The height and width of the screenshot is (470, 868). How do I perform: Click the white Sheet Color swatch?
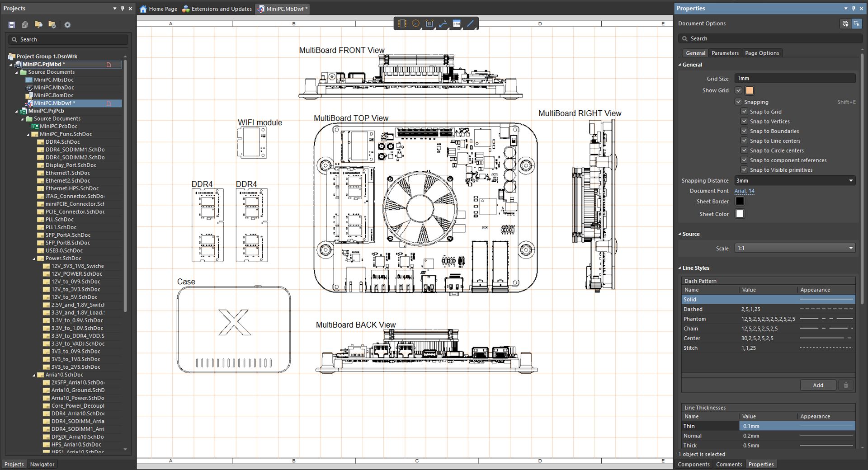coord(740,214)
